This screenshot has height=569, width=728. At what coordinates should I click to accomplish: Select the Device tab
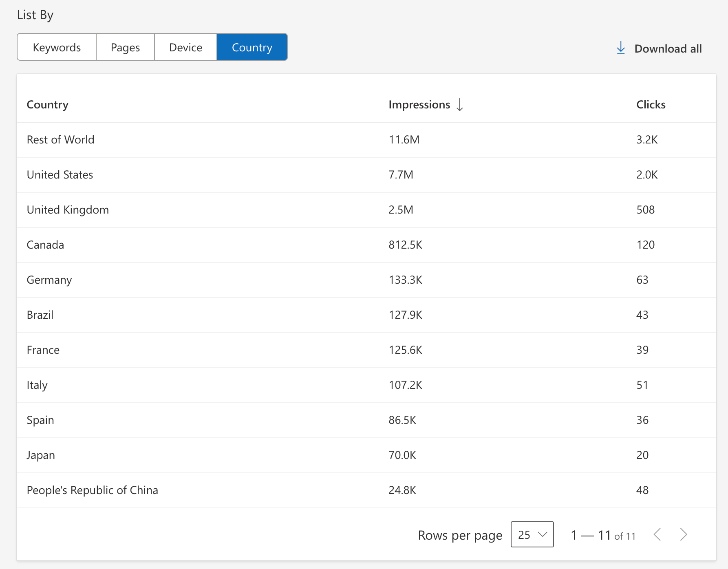tap(185, 47)
